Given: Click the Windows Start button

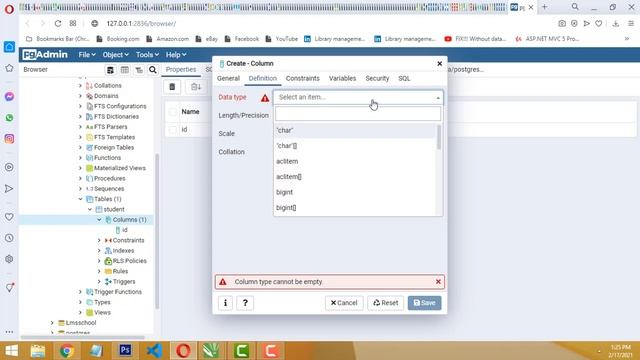Looking at the screenshot, I should (x=11, y=351).
